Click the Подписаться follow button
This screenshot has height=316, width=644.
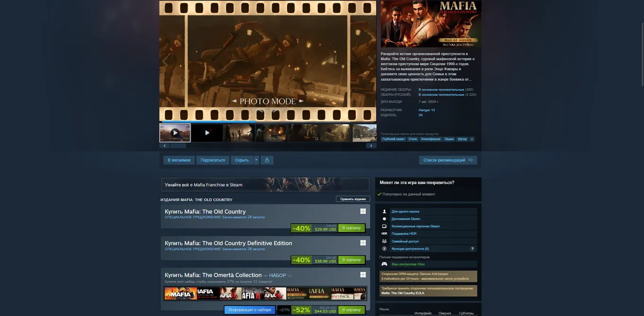pyautogui.click(x=213, y=160)
